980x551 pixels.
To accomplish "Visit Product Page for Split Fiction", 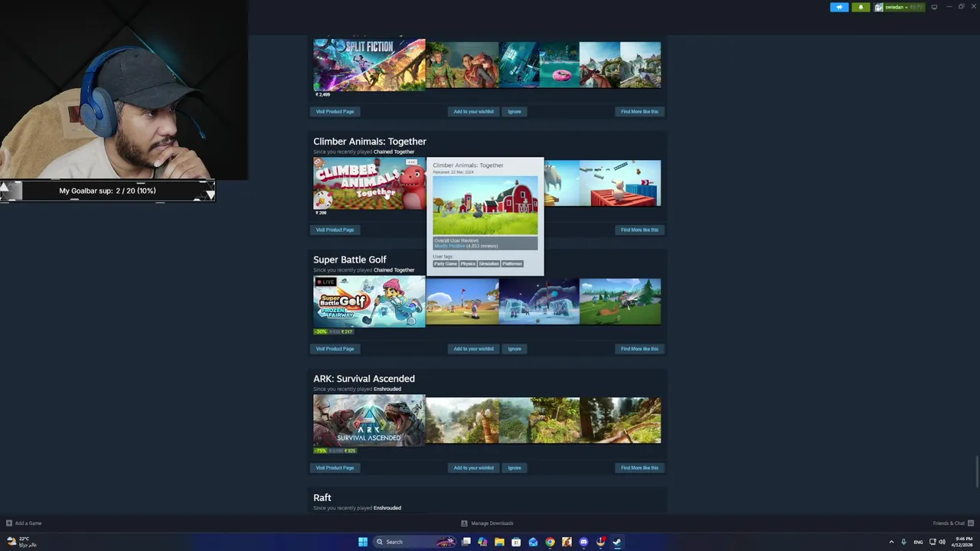I will tap(335, 112).
